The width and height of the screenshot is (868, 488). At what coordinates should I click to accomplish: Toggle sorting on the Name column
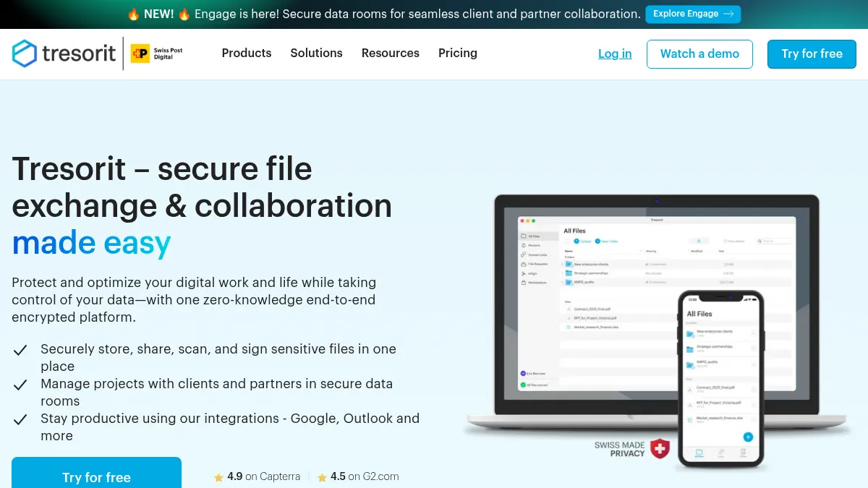tap(569, 251)
